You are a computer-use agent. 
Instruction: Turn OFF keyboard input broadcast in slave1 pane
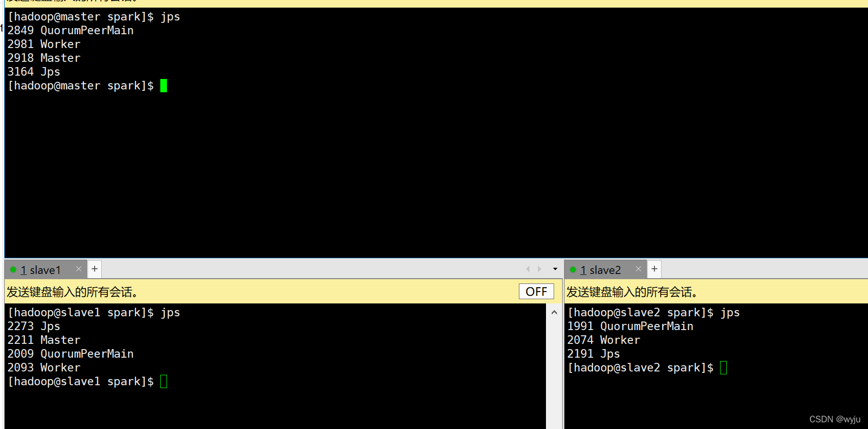536,292
